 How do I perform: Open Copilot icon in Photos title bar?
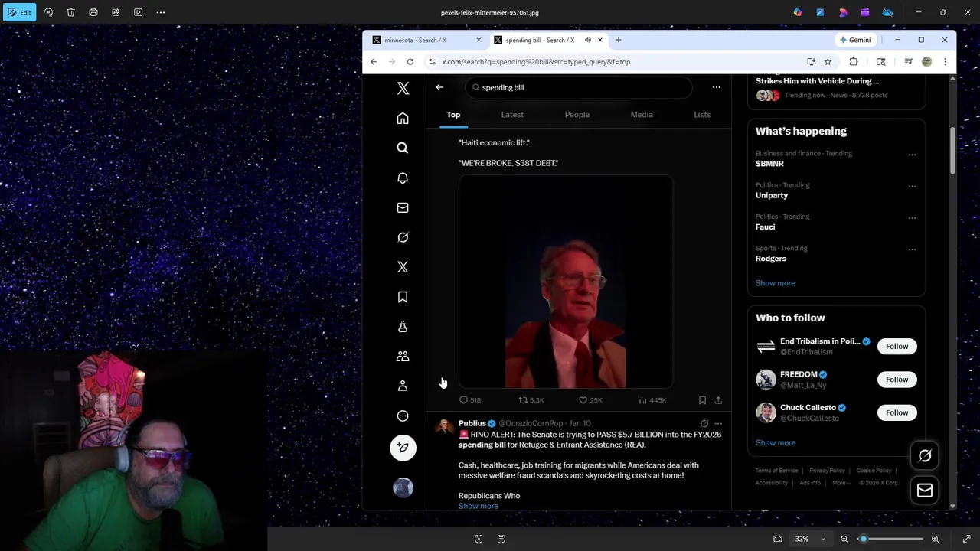click(x=798, y=12)
